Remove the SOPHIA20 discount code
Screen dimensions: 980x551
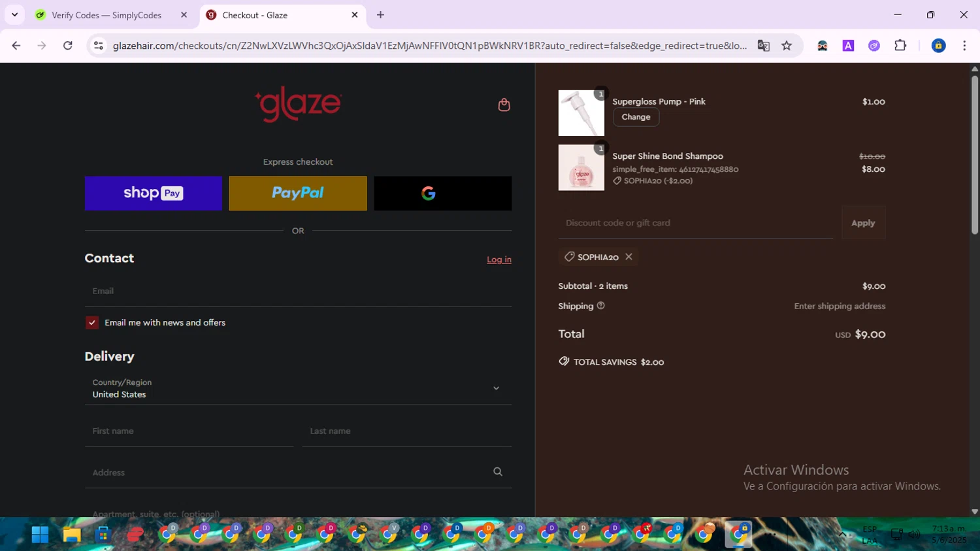pos(629,257)
